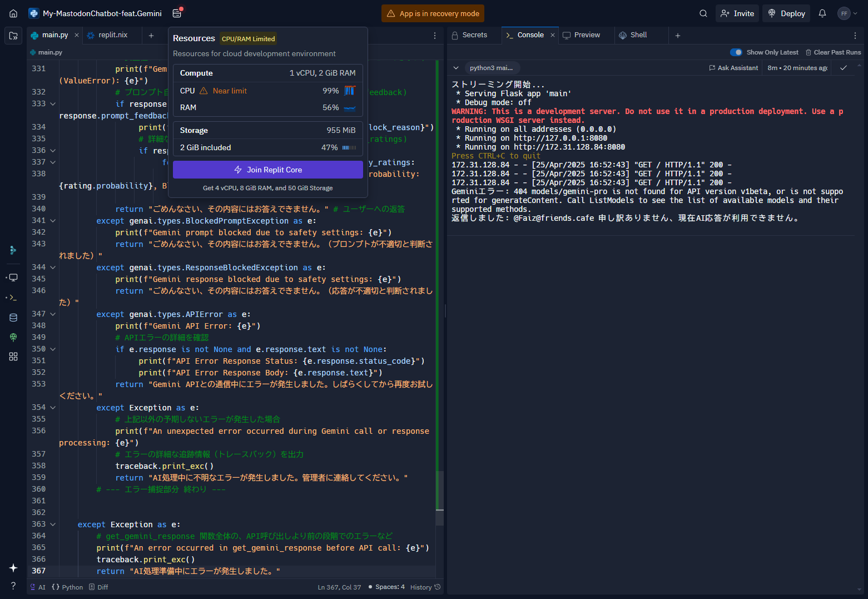
Task: Add a new editor tab with plus
Action: (x=151, y=36)
